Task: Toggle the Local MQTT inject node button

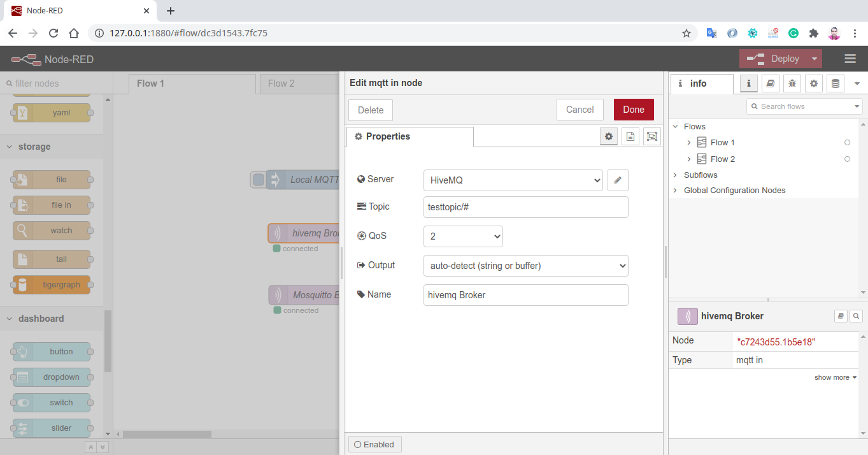Action: (258, 180)
